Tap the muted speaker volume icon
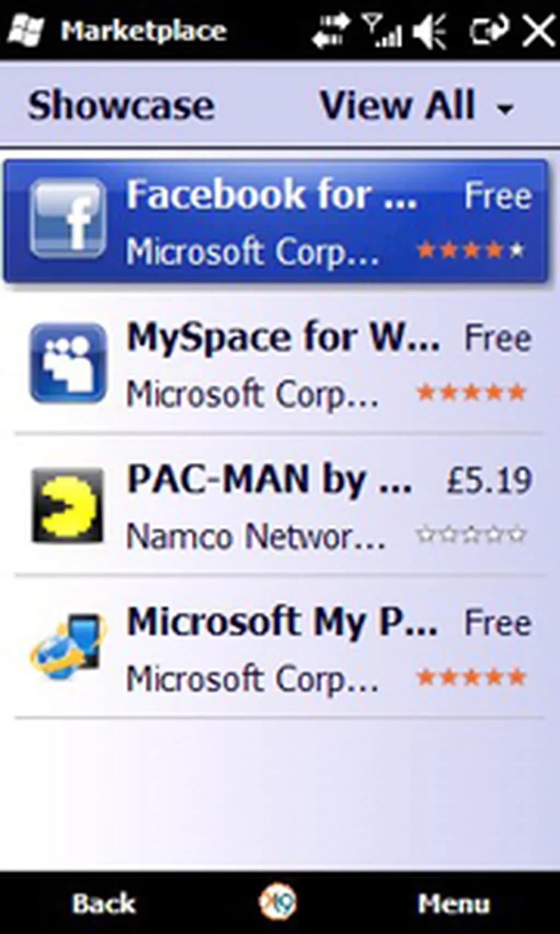The image size is (560, 934). (x=430, y=31)
